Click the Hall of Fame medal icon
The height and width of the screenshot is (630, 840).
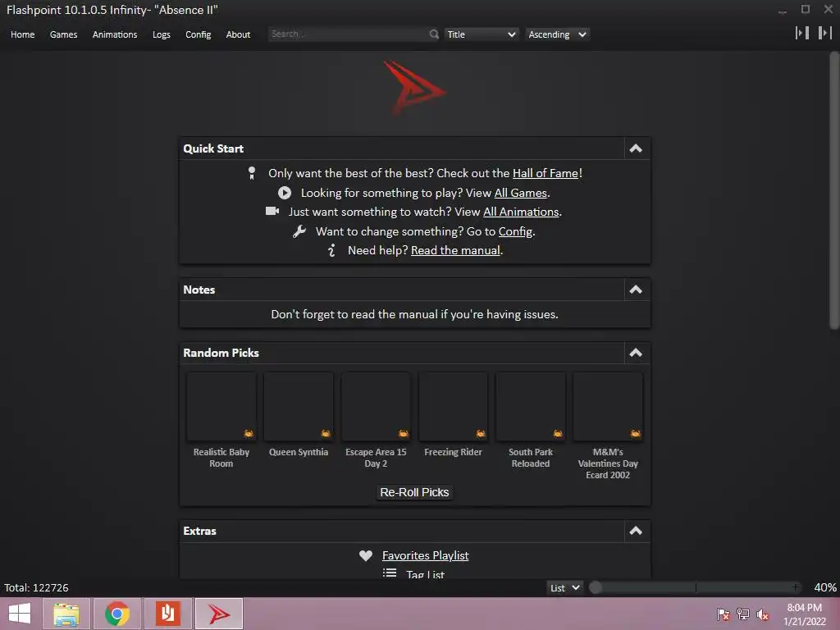(x=252, y=173)
